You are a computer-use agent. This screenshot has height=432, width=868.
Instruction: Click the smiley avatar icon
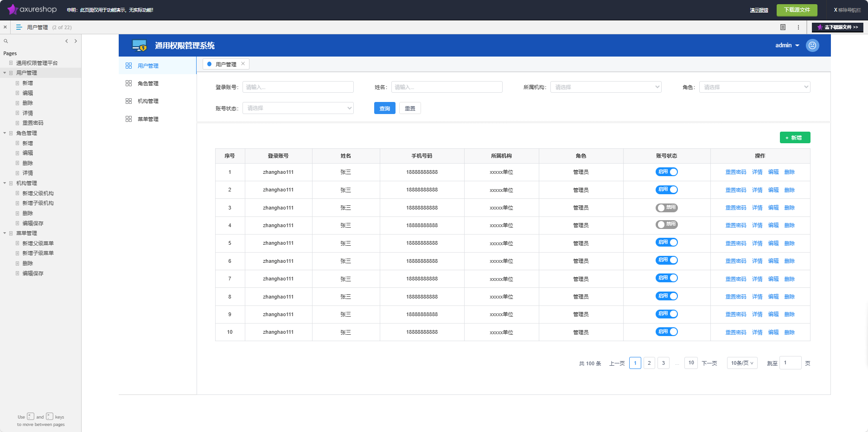(x=812, y=45)
